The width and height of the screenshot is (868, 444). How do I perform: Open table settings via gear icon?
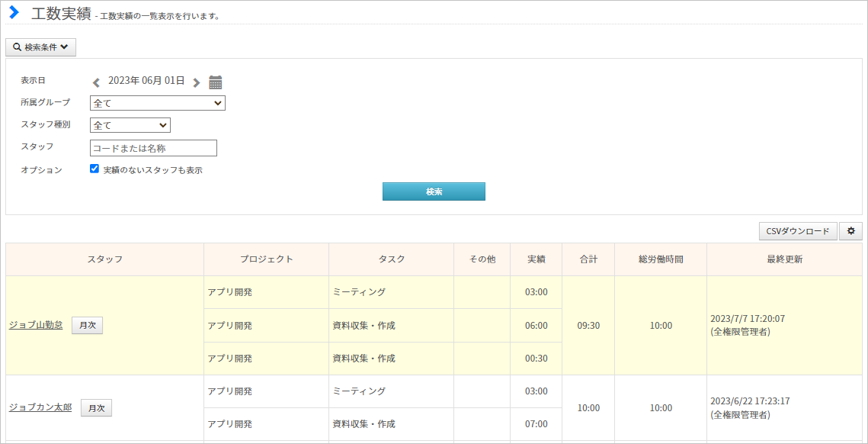tap(850, 231)
